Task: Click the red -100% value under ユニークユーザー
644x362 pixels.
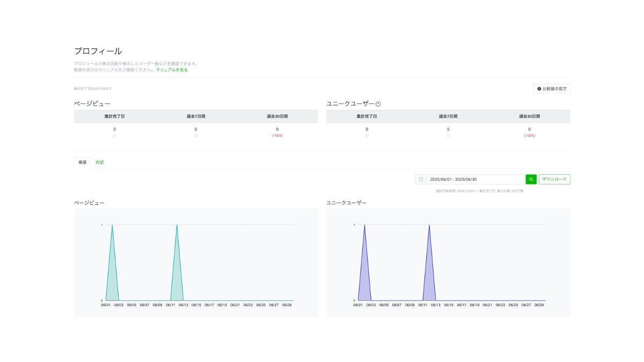Action: [x=529, y=136]
